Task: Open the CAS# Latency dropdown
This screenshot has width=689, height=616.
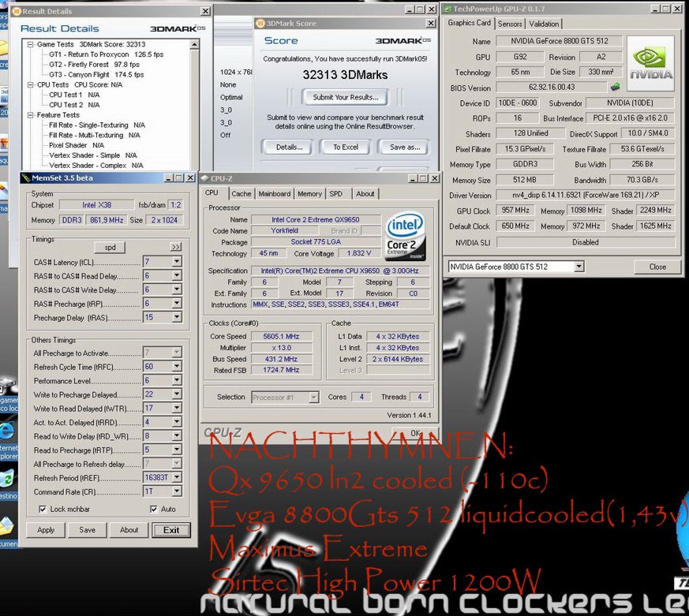Action: (177, 262)
